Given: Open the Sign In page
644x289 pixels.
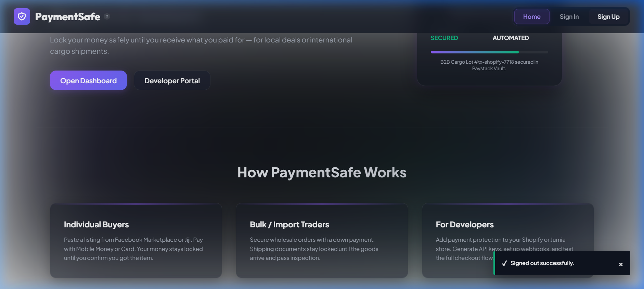Looking at the screenshot, I should tap(569, 16).
